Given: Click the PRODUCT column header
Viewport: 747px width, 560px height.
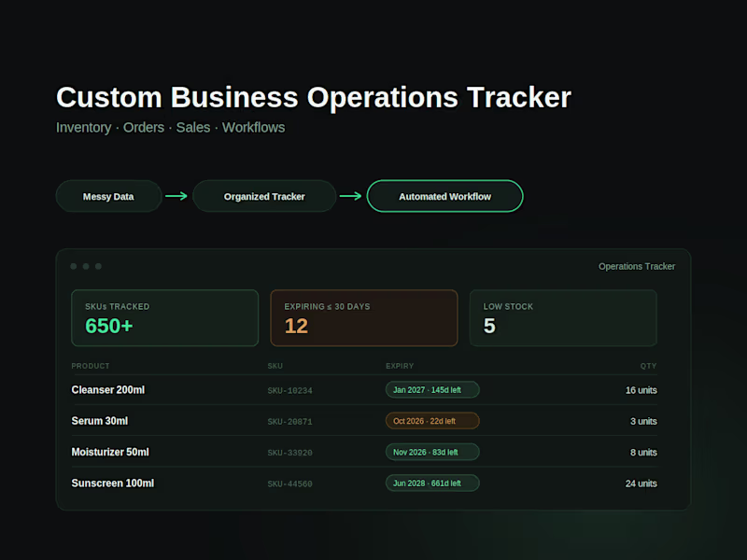Looking at the screenshot, I should [x=91, y=366].
